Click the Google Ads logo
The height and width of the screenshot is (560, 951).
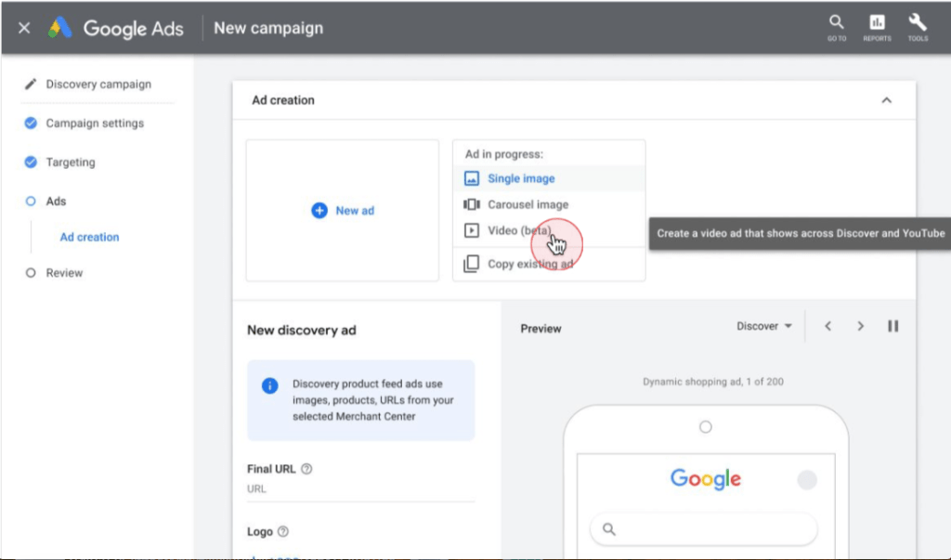117,28
